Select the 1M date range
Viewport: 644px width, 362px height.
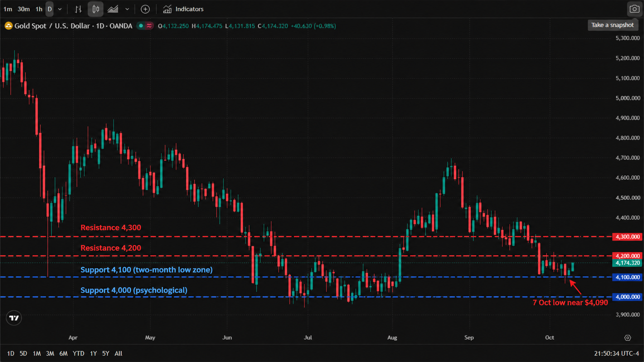tap(37, 354)
